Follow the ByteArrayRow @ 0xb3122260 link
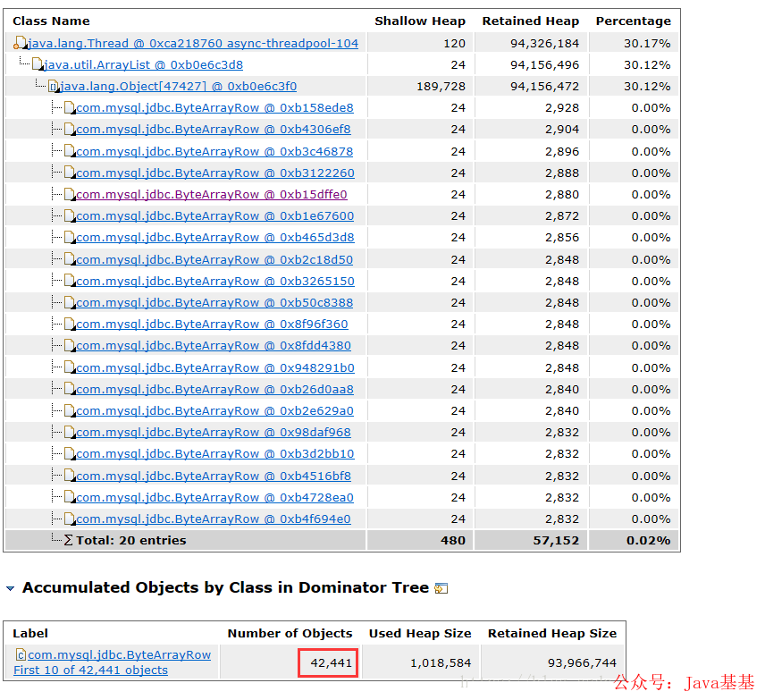The height and width of the screenshot is (700, 765). (215, 173)
